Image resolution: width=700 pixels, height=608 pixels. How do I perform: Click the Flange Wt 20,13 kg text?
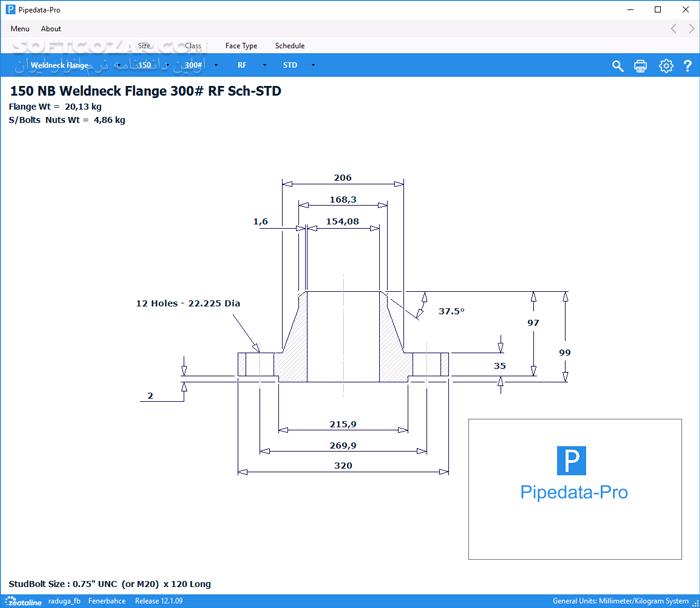(55, 107)
